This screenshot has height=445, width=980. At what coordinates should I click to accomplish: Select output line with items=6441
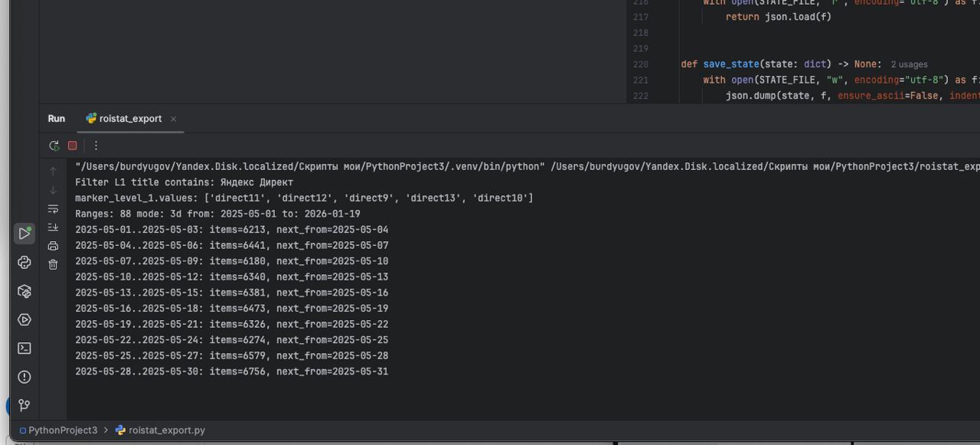[x=231, y=246]
